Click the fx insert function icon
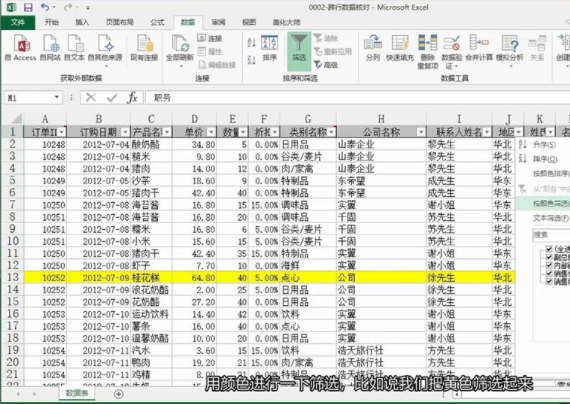This screenshot has height=404, width=570. coord(133,97)
